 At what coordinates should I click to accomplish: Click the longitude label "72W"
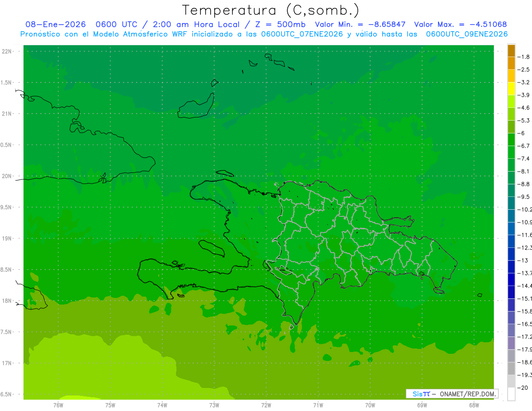(x=266, y=405)
